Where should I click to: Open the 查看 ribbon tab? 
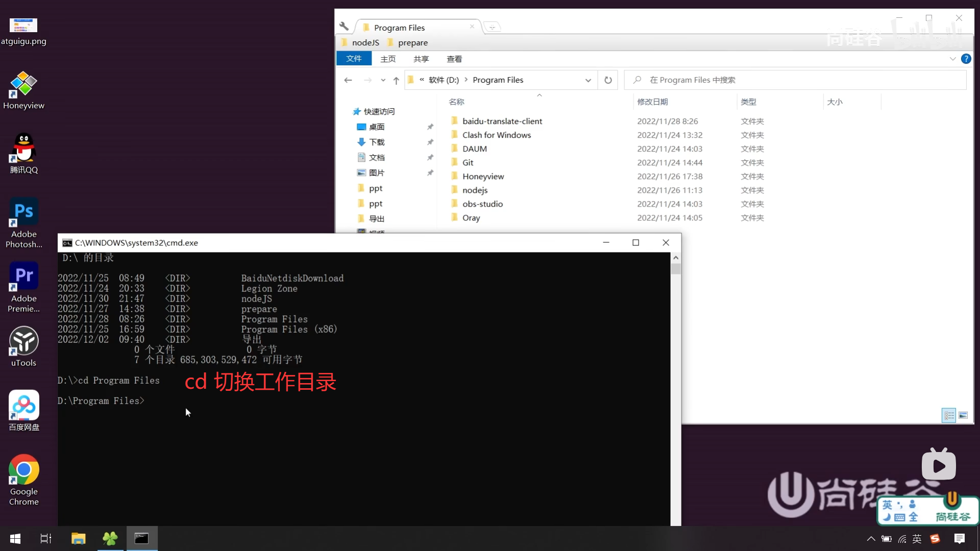click(x=454, y=59)
